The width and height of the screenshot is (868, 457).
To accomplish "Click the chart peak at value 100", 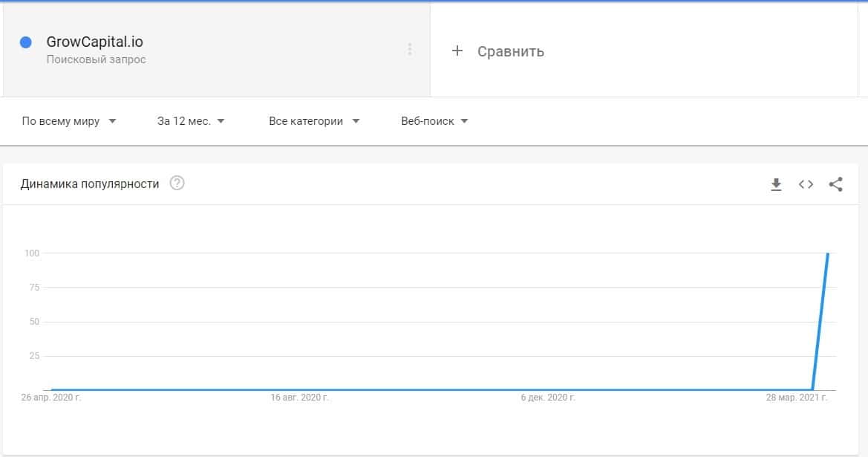I will (827, 254).
